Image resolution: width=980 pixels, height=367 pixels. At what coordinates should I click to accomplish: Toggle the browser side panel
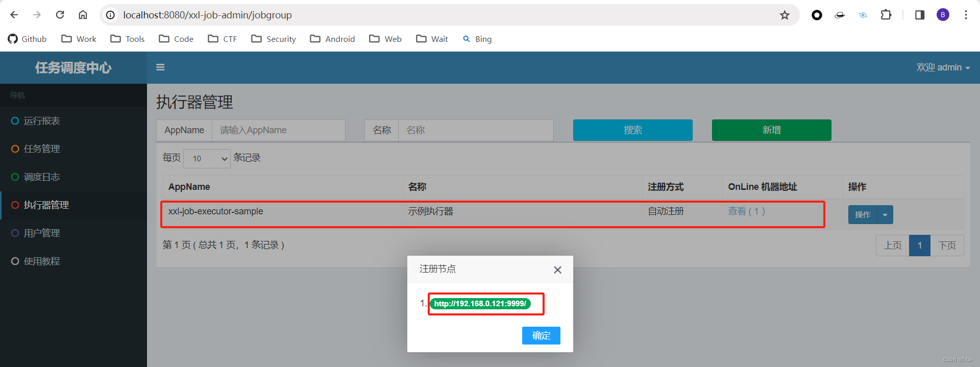(x=920, y=15)
